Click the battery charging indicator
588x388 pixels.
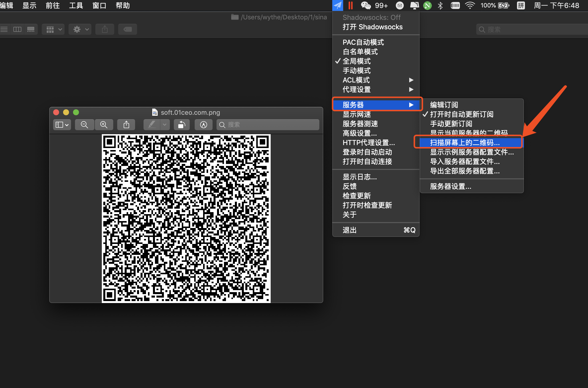[x=504, y=5]
